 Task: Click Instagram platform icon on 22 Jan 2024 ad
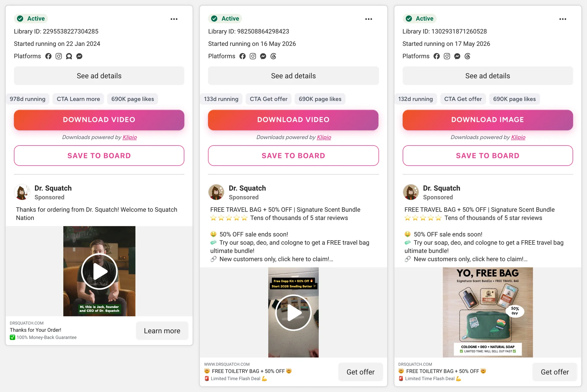point(59,56)
